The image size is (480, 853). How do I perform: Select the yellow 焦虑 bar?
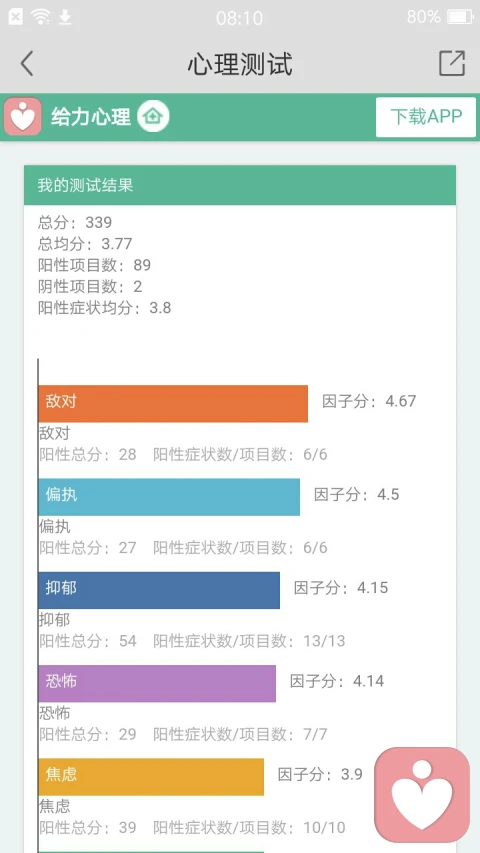pos(151,777)
